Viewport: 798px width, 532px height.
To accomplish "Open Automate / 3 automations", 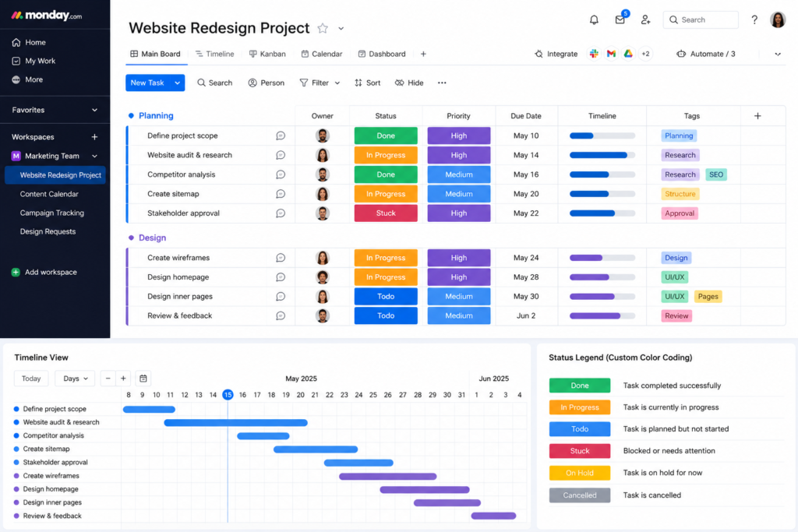I will [705, 54].
